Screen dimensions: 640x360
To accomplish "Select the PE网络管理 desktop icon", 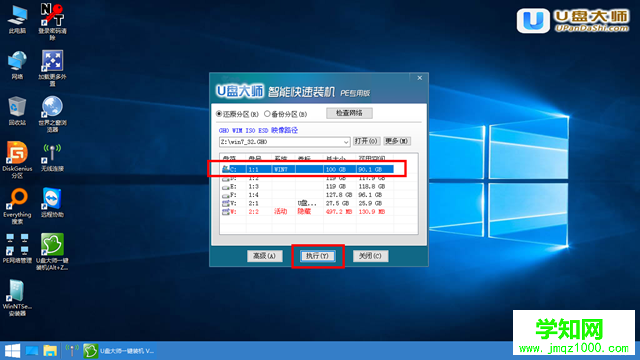I will (17, 249).
